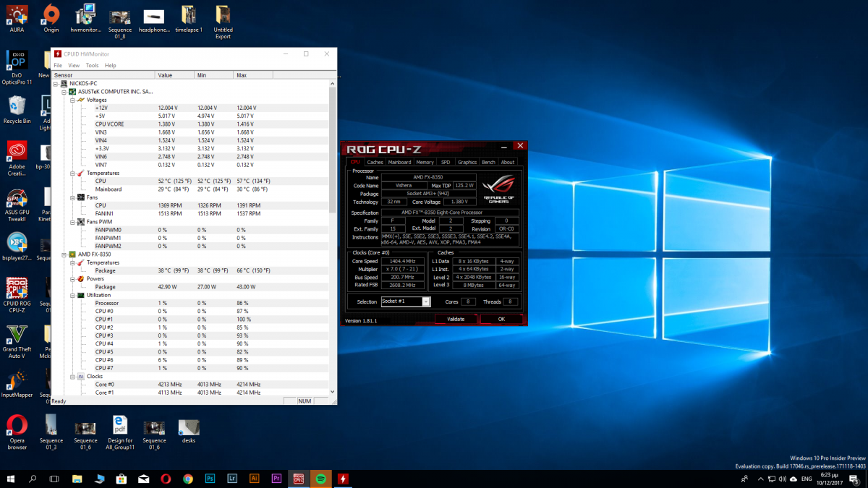This screenshot has height=488, width=868.
Task: Select the timelapse 1 folder
Action: [x=189, y=19]
